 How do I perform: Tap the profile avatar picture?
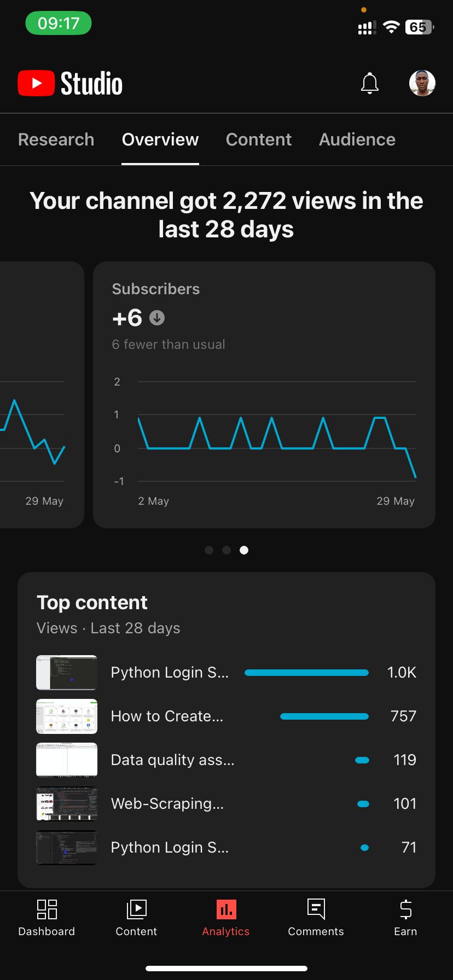click(422, 83)
